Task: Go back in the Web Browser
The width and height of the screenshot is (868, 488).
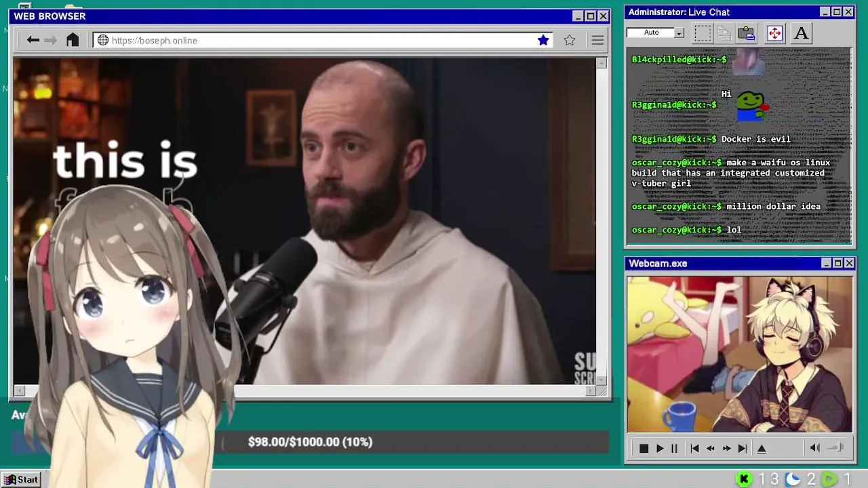Action: 33,41
